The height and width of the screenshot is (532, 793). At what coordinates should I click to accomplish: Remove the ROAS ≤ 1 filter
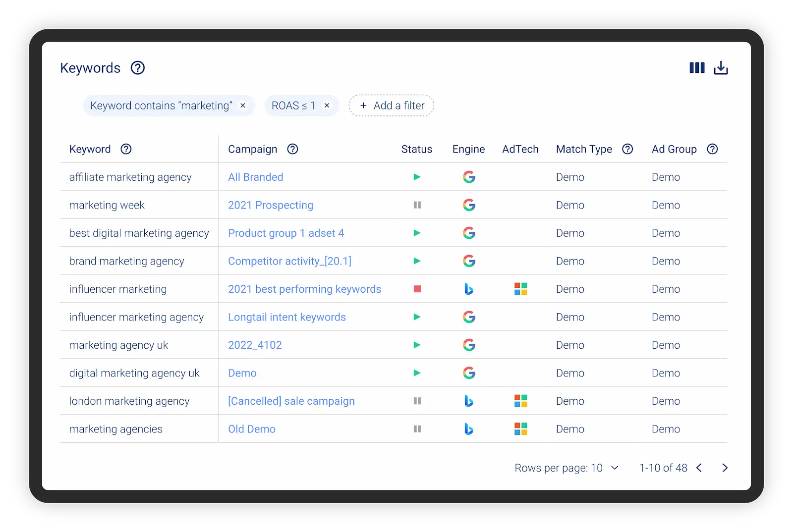(x=327, y=106)
